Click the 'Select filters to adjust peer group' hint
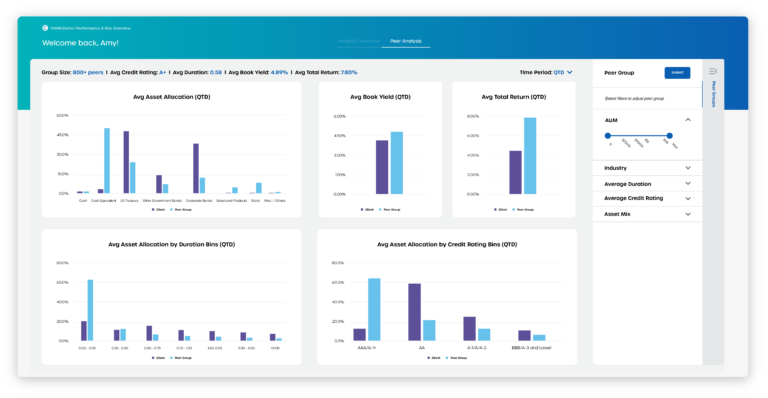Image resolution: width=768 pixels, height=398 pixels. coord(634,98)
